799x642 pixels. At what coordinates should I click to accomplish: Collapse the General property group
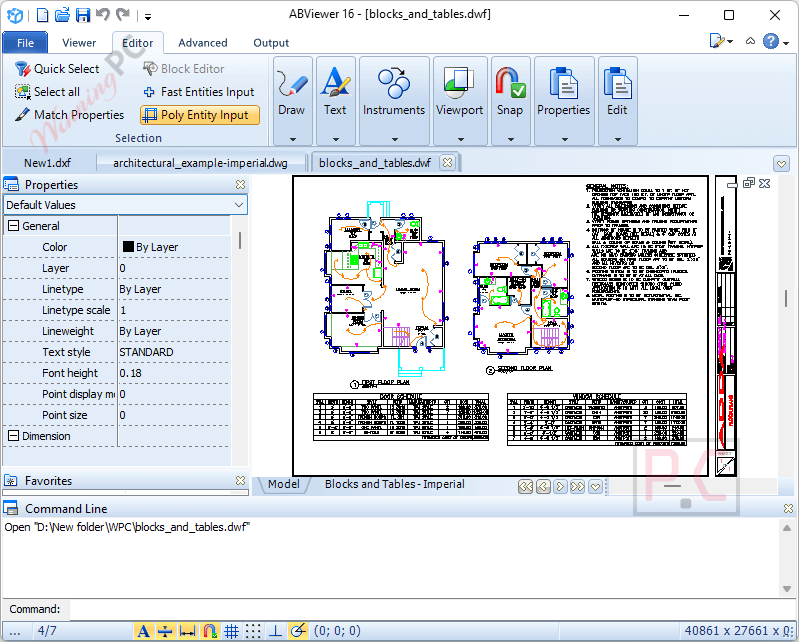tap(14, 226)
